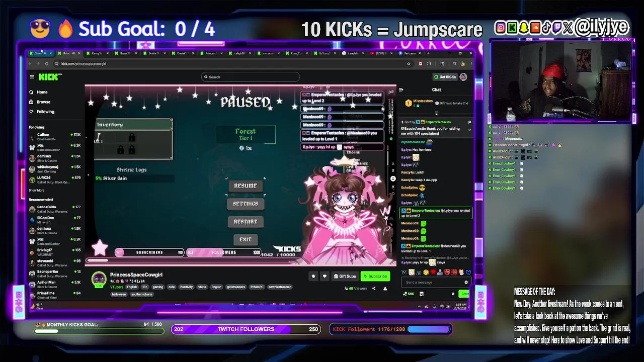Screen dimensions: 644x362
Task: Hide the pinned message eye-slash icon
Action: coord(469,122)
